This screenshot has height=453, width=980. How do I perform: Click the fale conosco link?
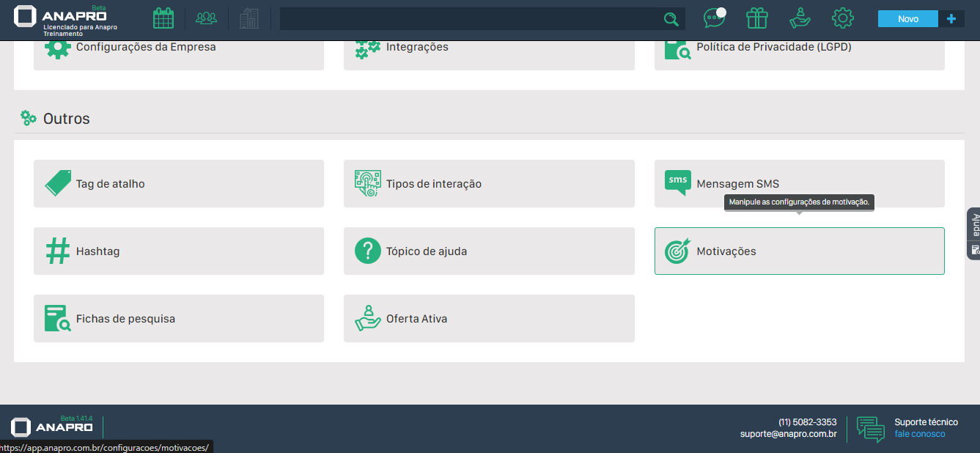pos(919,434)
